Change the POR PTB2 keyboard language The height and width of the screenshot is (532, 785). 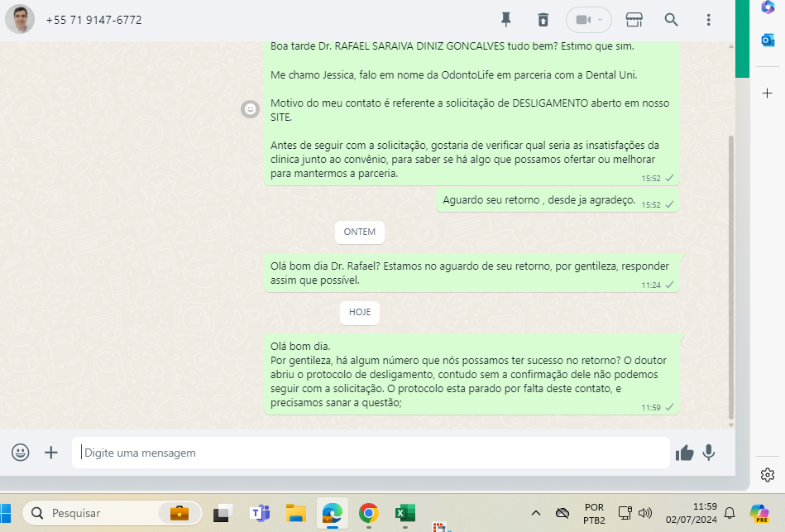click(594, 514)
